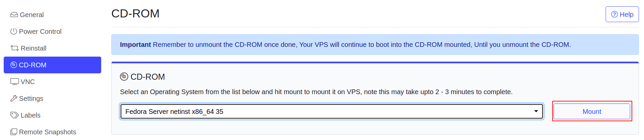Select the Labels sidebar text entry
The height and width of the screenshot is (140, 644).
tap(31, 115)
